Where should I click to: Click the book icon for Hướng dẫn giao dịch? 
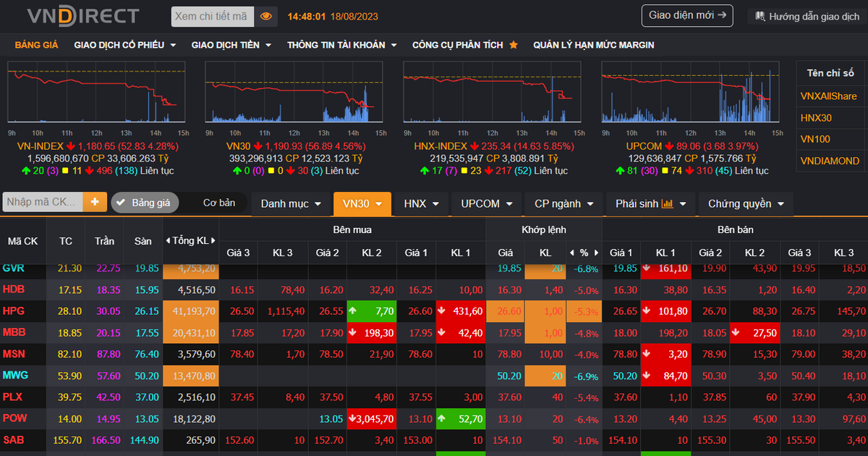point(760,16)
